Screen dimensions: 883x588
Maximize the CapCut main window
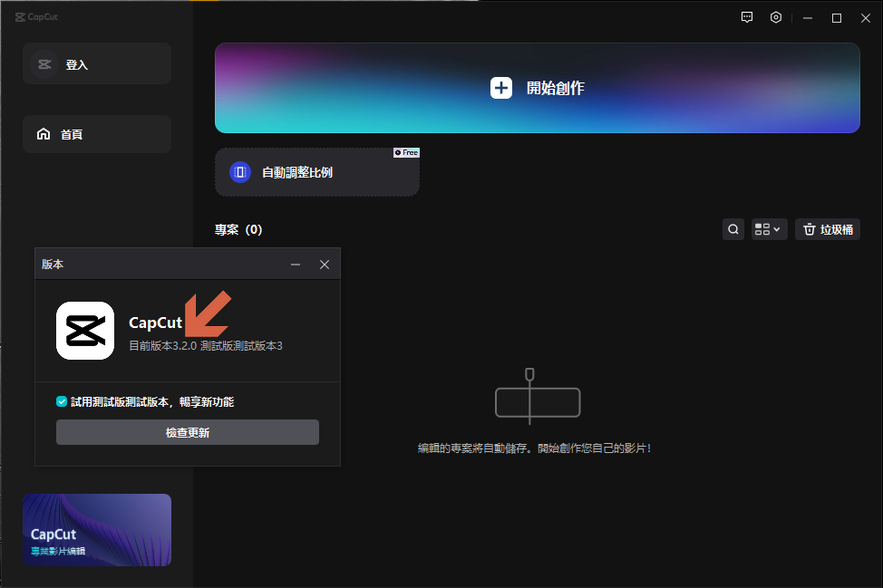(x=837, y=18)
